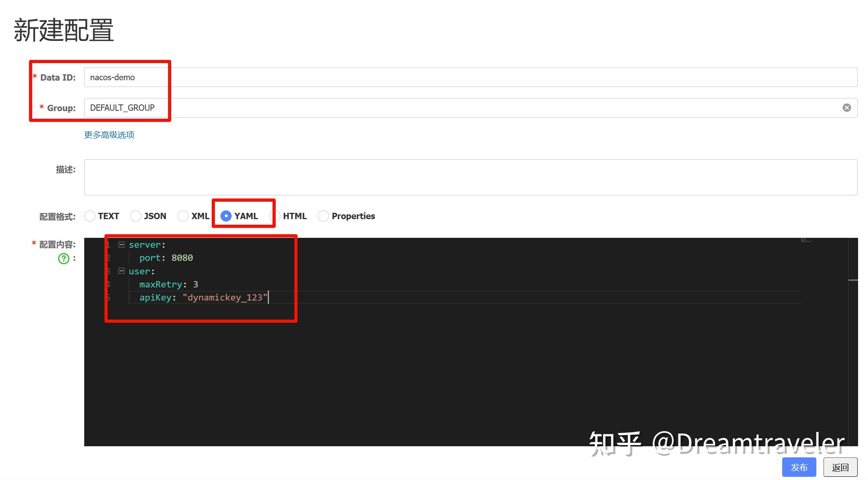Image resolution: width=868 pixels, height=480 pixels.
Task: Clear the Group field using the X icon
Action: click(847, 107)
